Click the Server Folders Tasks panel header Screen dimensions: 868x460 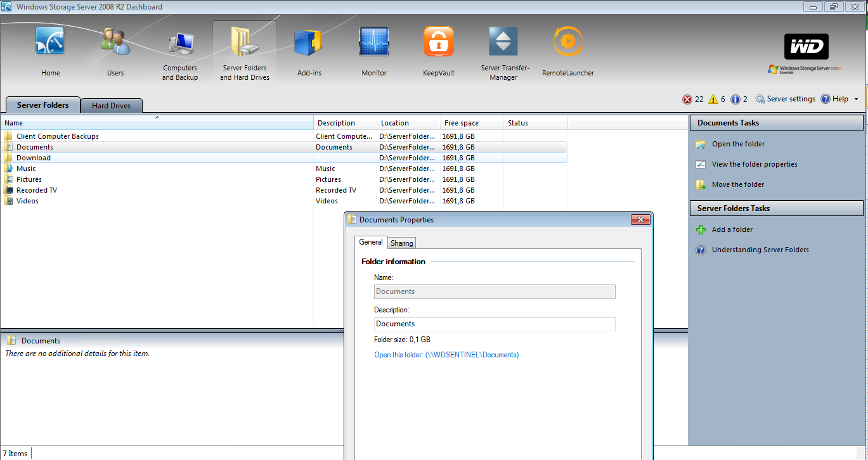777,208
